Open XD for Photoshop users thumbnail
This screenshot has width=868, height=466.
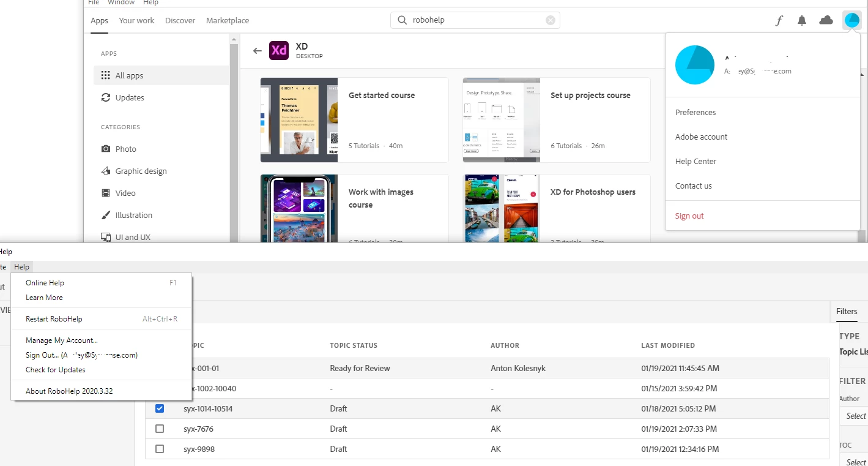[502, 208]
